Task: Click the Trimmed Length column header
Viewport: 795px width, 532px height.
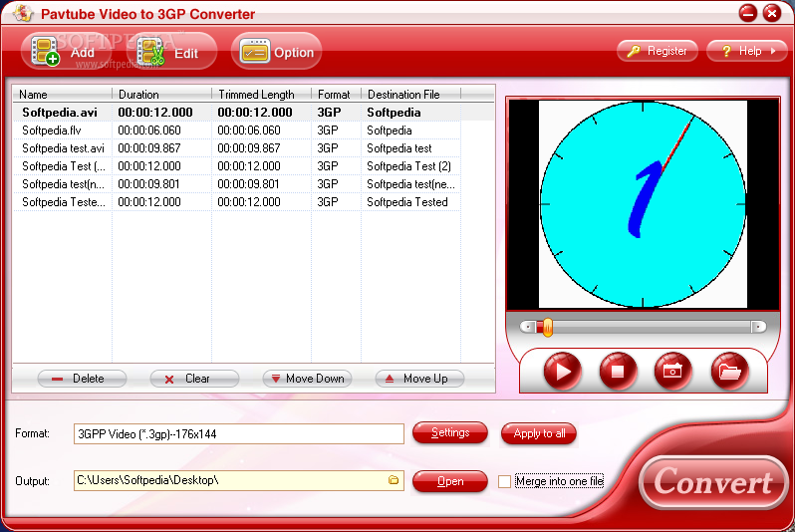Action: coord(261,95)
